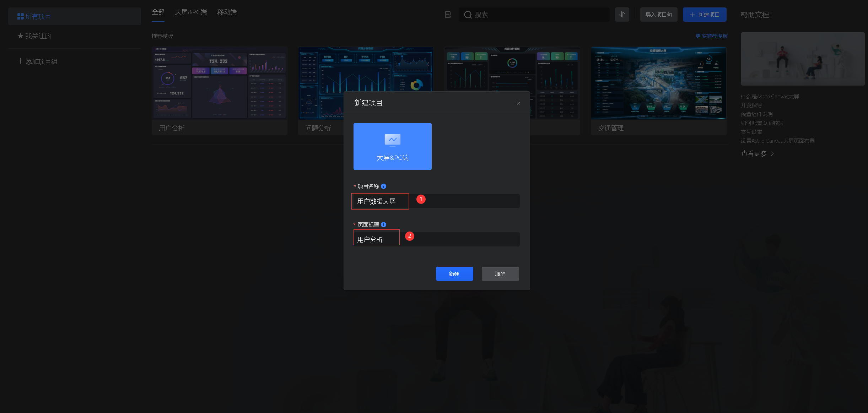The width and height of the screenshot is (868, 413).
Task: Click the info icon beside 项目名称
Action: coord(383,186)
